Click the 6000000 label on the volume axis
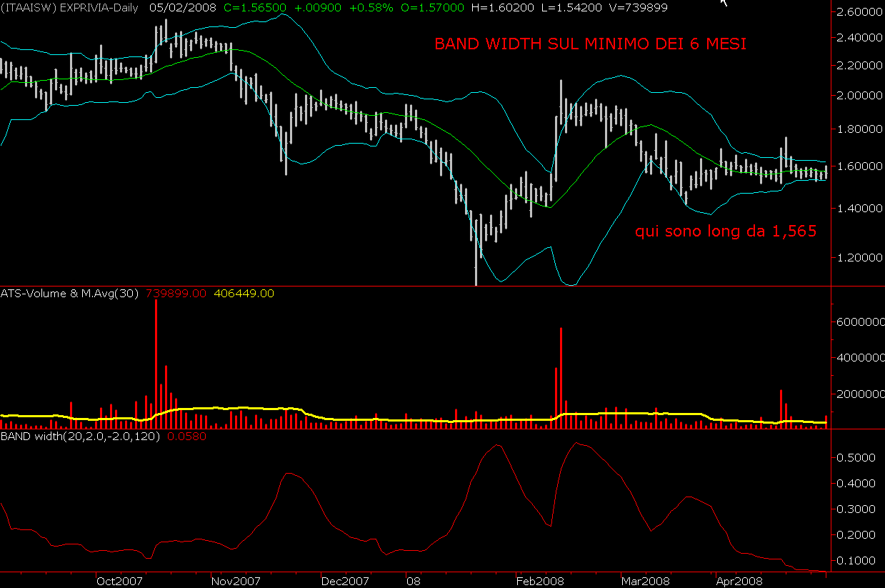 coord(857,322)
